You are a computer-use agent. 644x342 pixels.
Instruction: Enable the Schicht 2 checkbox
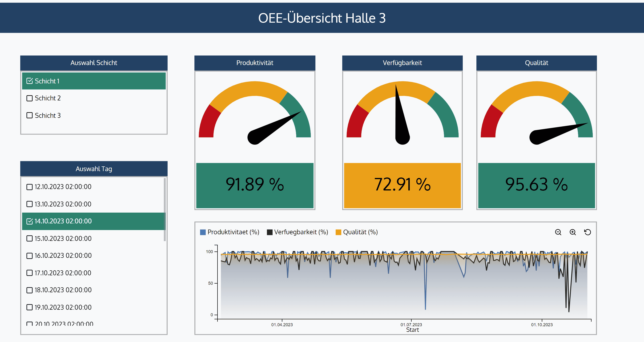click(29, 98)
